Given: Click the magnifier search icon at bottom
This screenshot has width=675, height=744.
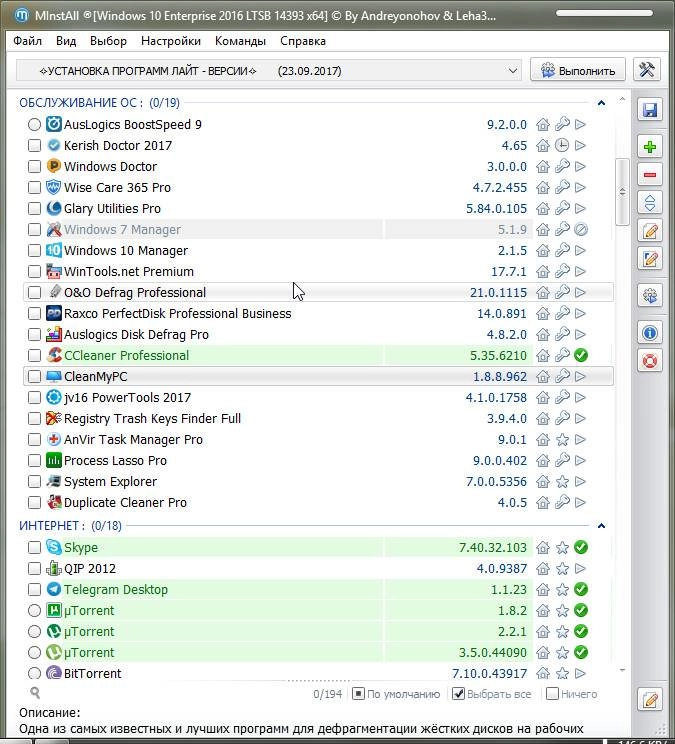Looking at the screenshot, I should click(x=35, y=693).
